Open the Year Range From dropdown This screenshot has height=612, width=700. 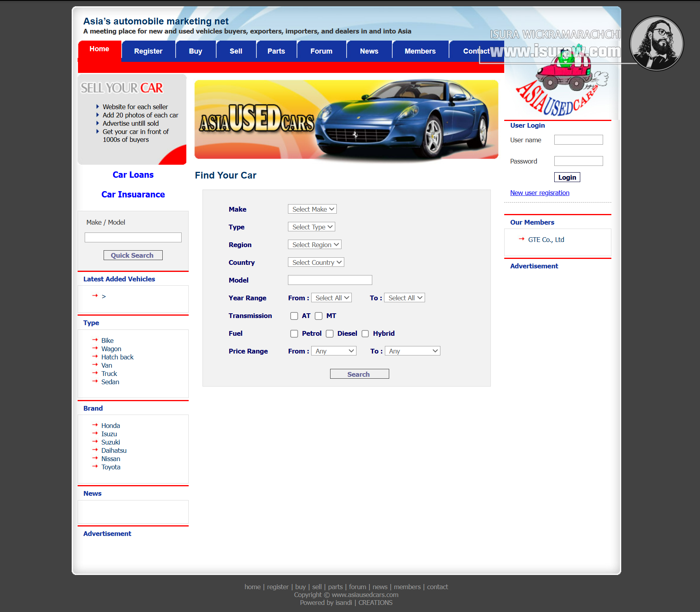(331, 298)
